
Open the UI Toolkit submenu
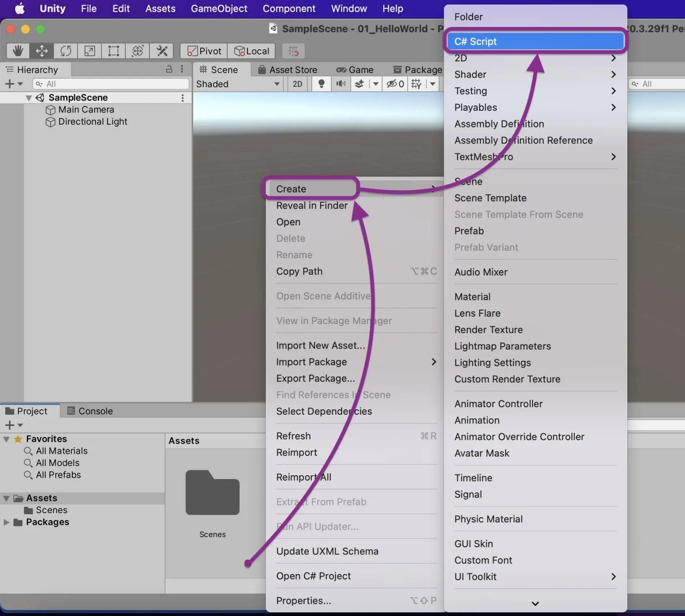point(535,577)
